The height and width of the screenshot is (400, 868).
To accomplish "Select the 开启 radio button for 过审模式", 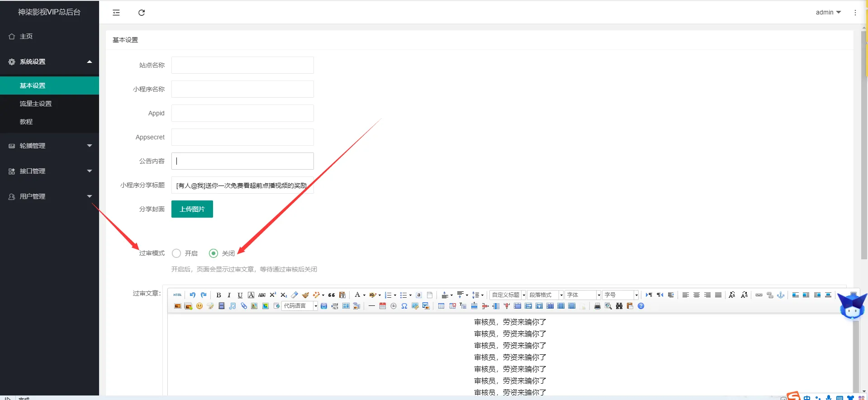I will [x=176, y=253].
